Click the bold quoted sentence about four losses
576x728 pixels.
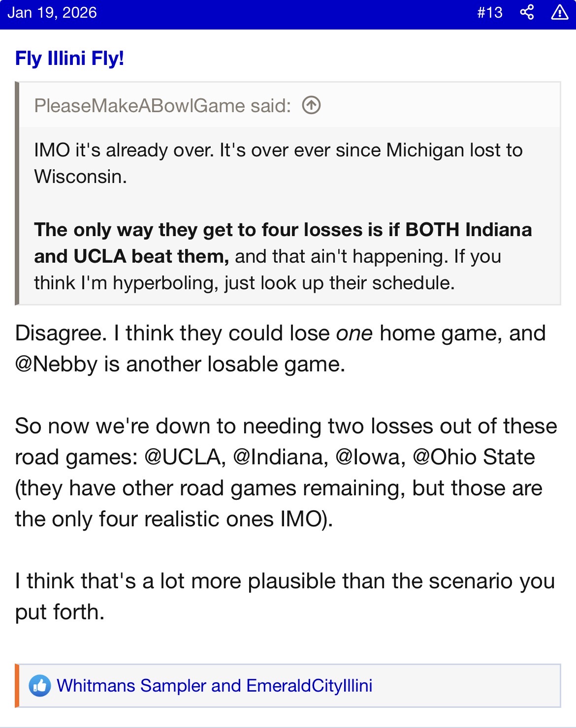click(283, 230)
